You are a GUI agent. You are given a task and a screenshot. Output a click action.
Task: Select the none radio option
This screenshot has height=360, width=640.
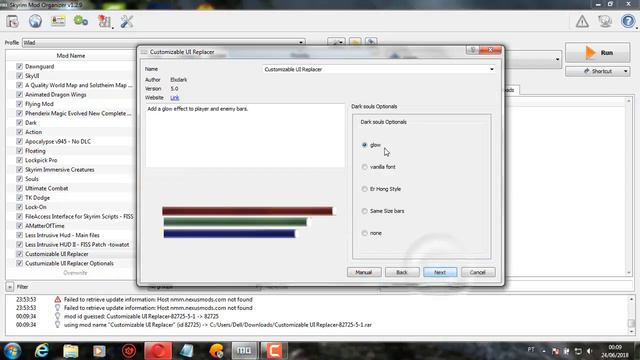point(364,233)
